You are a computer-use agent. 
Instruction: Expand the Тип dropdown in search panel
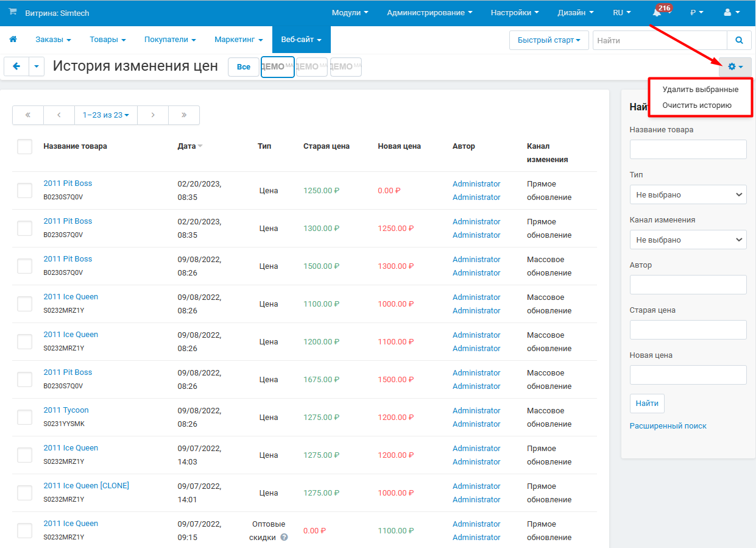688,194
